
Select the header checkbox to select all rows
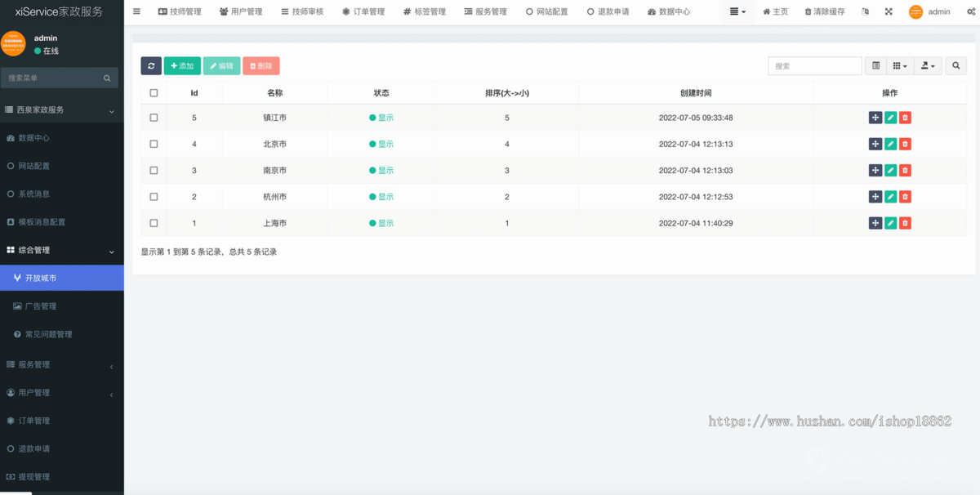[154, 92]
